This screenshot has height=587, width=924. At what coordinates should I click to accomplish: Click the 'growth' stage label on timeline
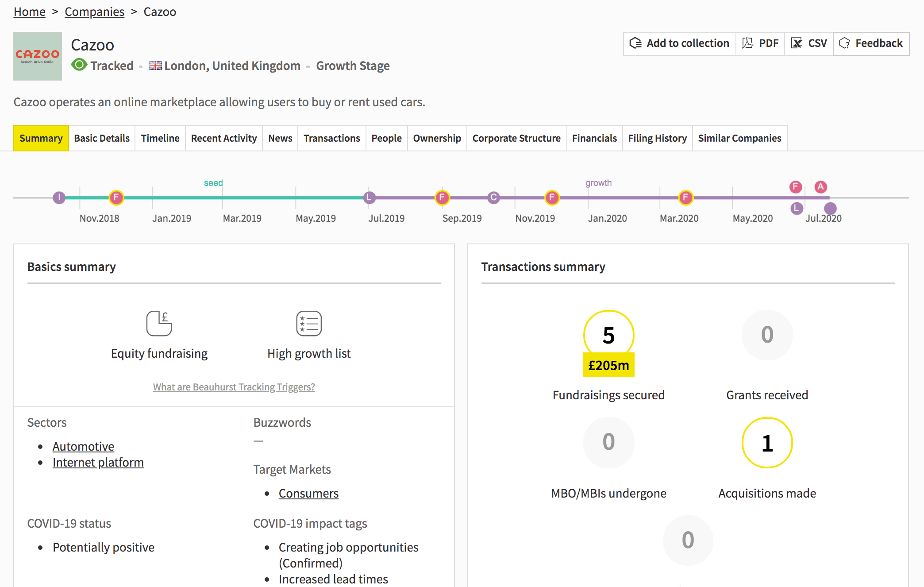click(598, 183)
